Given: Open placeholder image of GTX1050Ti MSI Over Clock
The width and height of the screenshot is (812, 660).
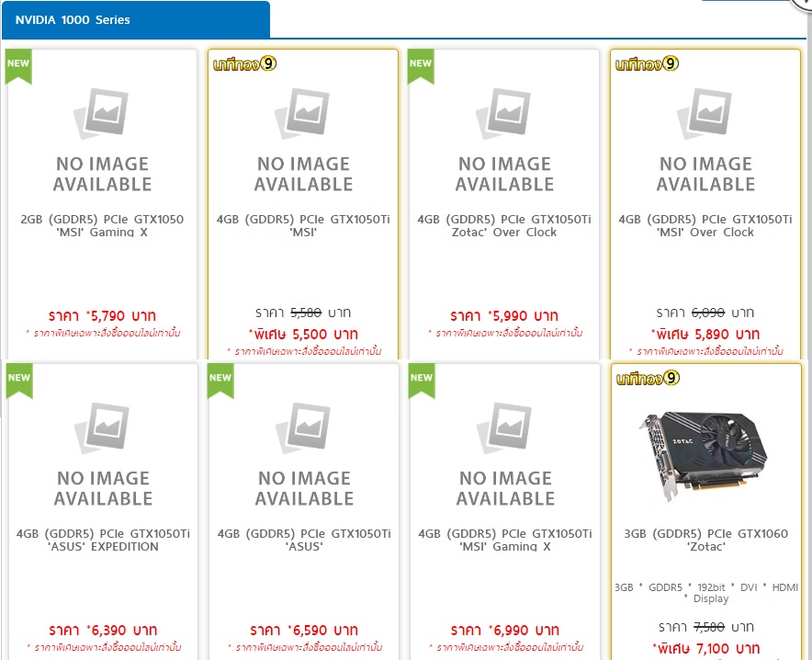Looking at the screenshot, I should coord(705,140).
